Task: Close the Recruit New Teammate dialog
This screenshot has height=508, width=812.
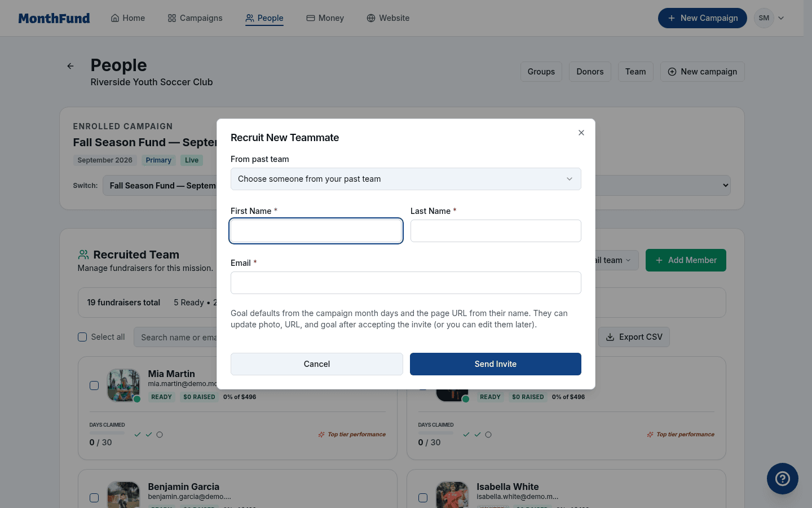Action: click(x=581, y=133)
